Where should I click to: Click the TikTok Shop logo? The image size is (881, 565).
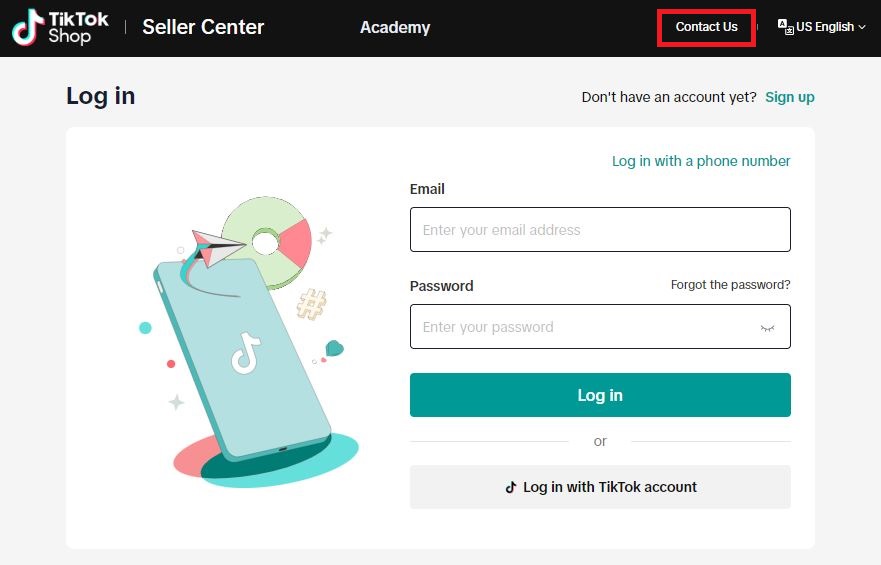tap(60, 27)
